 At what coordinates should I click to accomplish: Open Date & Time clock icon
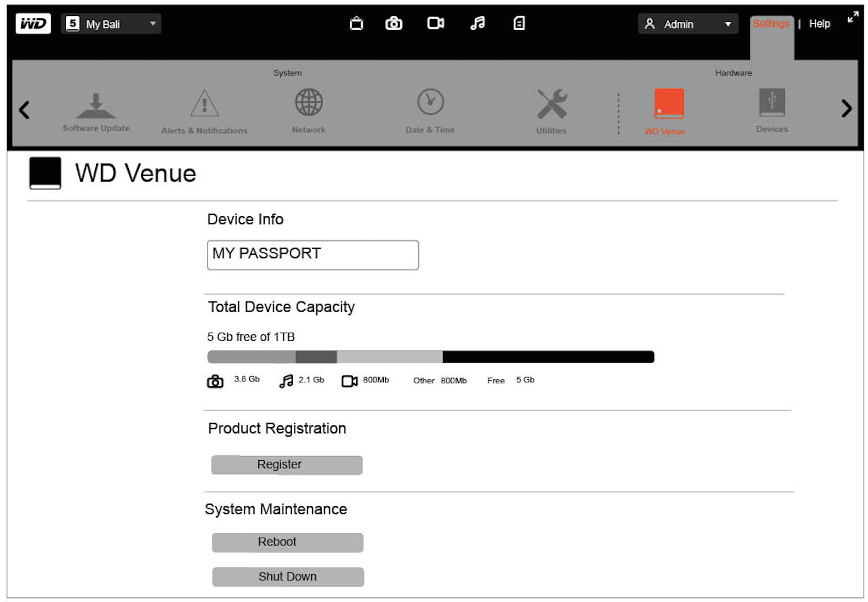430,102
